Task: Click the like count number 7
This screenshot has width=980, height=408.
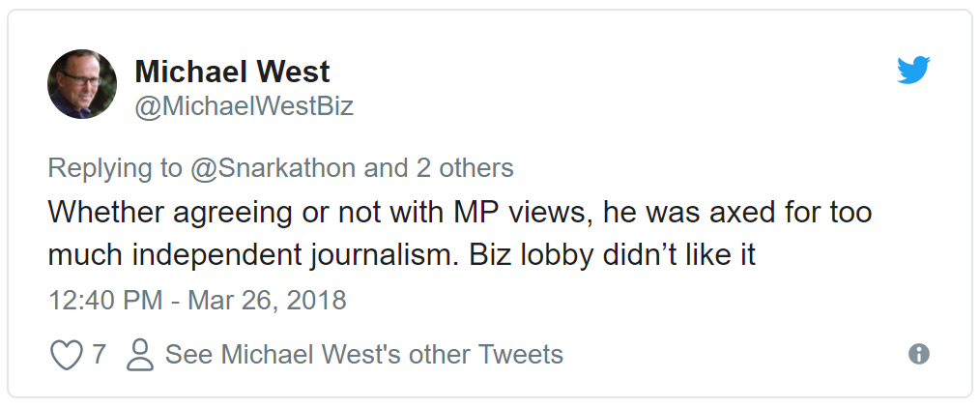Action: (99, 355)
